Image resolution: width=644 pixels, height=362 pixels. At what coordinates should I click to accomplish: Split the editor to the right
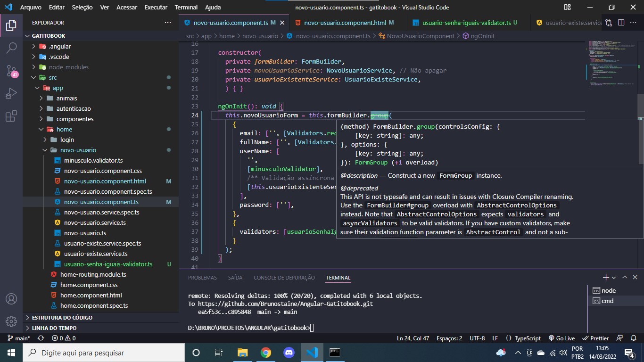pyautogui.click(x=621, y=23)
